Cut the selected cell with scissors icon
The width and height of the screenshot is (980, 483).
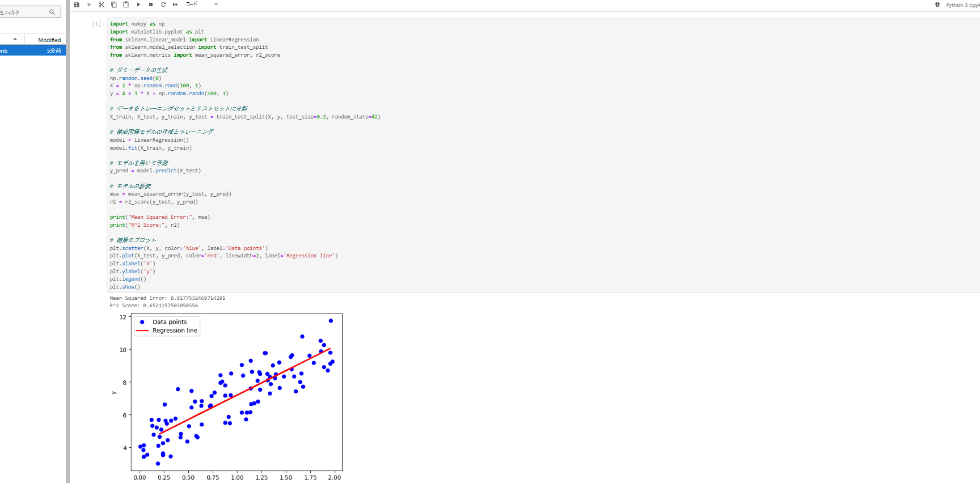tap(102, 5)
